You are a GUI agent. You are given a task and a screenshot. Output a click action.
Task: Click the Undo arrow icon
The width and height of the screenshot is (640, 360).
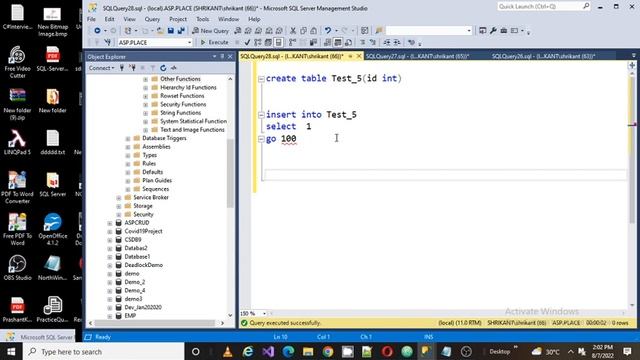pos(327,31)
